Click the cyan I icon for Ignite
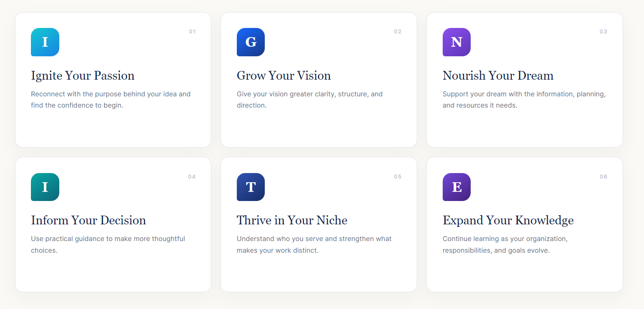 45,42
